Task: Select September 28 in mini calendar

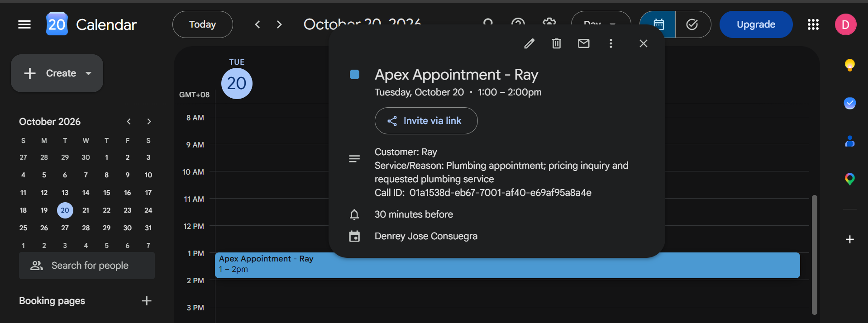Action: [44, 157]
